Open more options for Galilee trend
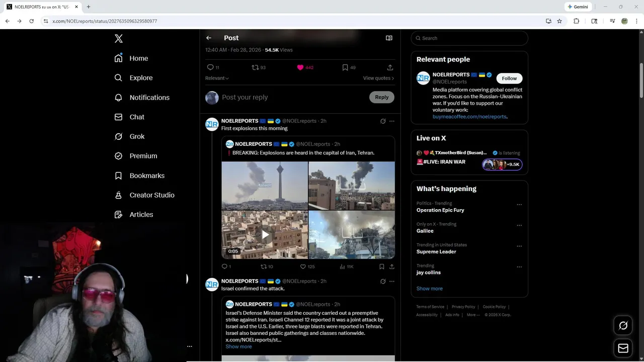This screenshot has width=644, height=362. coord(519,226)
